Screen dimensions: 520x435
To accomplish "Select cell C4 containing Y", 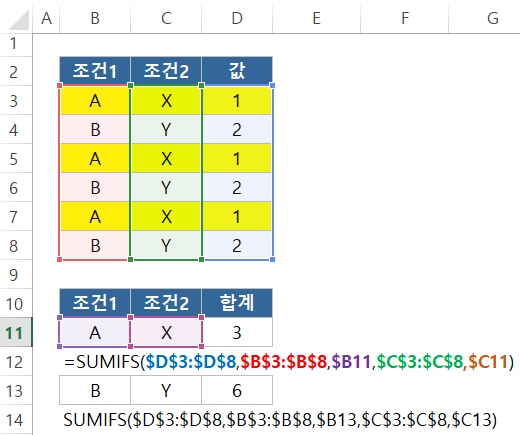I will tap(166, 129).
